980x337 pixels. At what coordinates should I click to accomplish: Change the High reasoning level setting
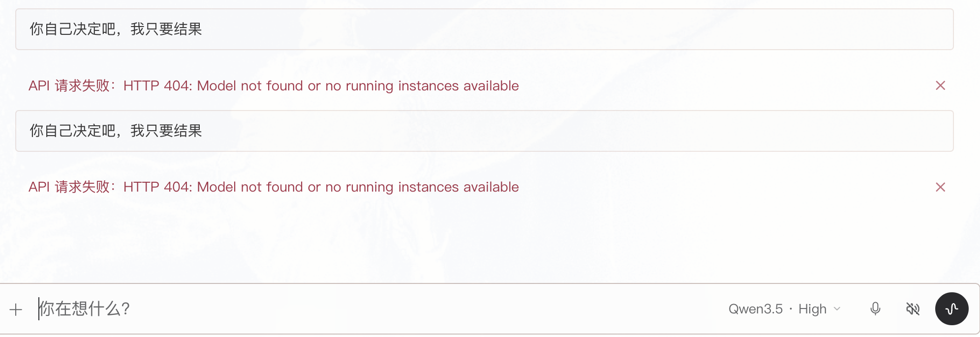[x=812, y=309]
